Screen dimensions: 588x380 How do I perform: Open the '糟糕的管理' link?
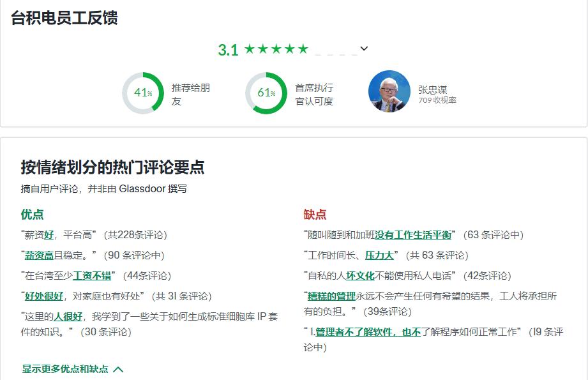click(x=331, y=296)
